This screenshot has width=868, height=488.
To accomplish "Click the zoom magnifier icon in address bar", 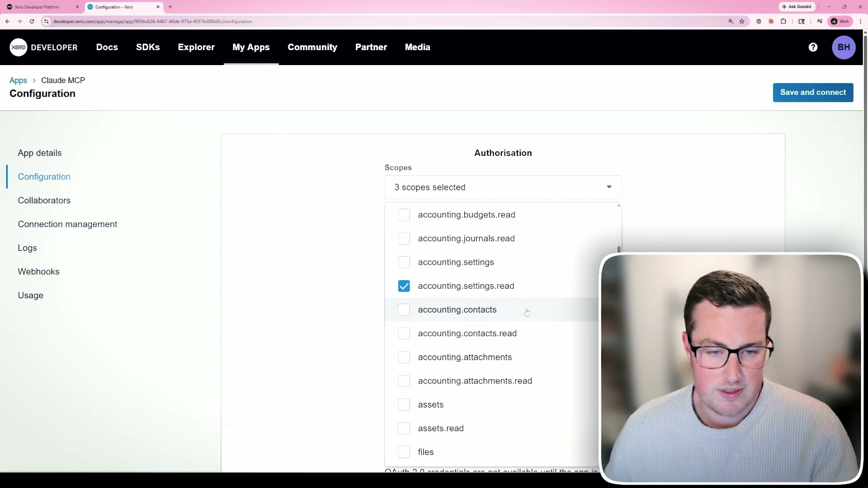I will (731, 21).
